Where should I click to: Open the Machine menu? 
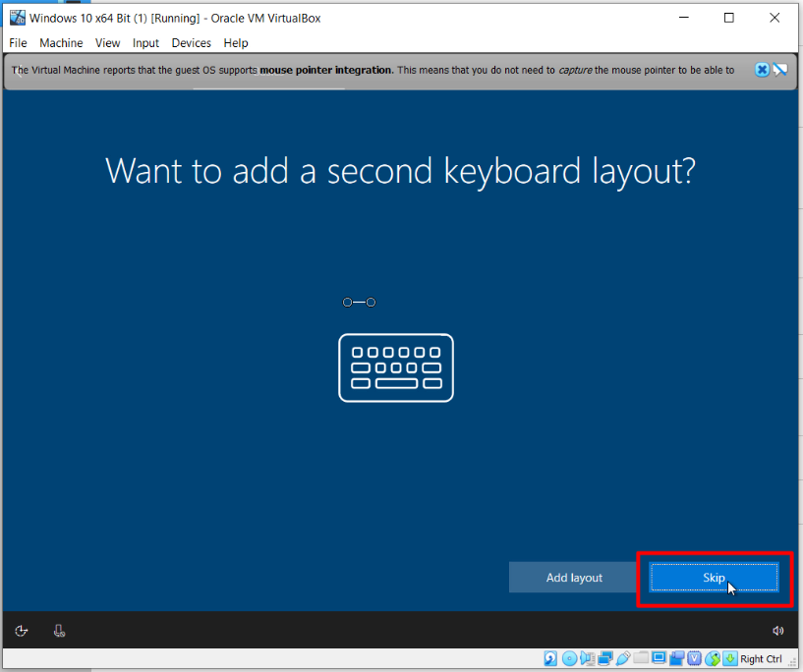point(61,42)
